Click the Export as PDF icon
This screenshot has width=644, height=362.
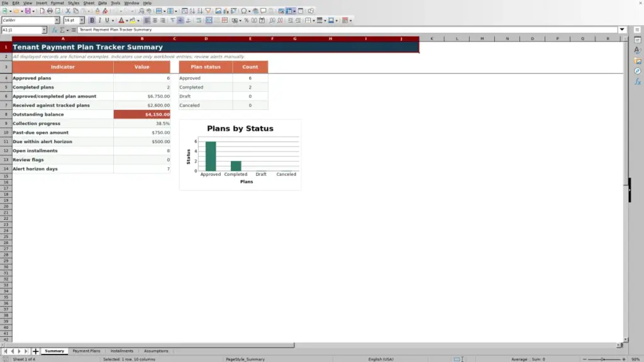[42, 11]
